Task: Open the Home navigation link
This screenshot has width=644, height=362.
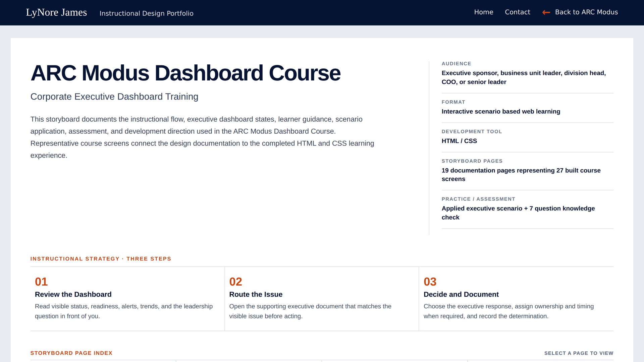Action: (x=484, y=12)
